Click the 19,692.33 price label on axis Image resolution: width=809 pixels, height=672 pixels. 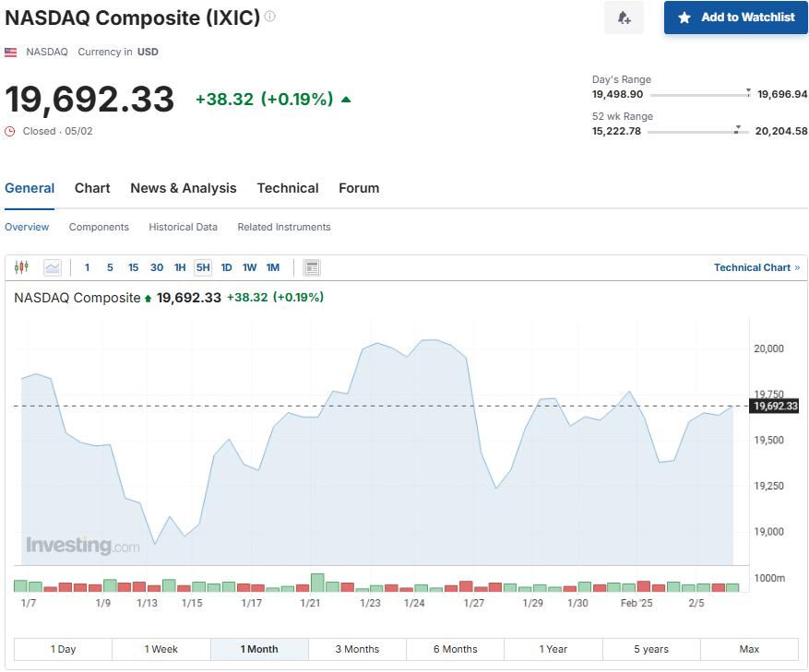pos(776,406)
